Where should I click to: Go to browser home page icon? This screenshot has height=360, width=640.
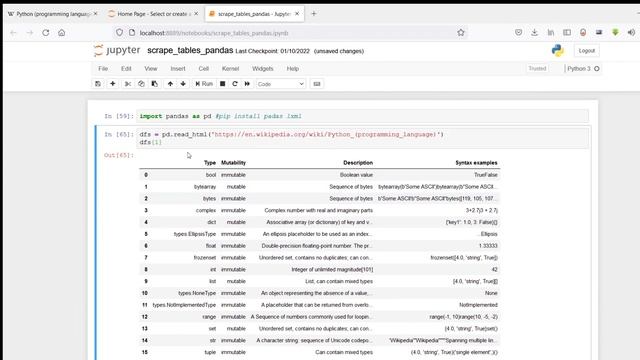point(62,33)
